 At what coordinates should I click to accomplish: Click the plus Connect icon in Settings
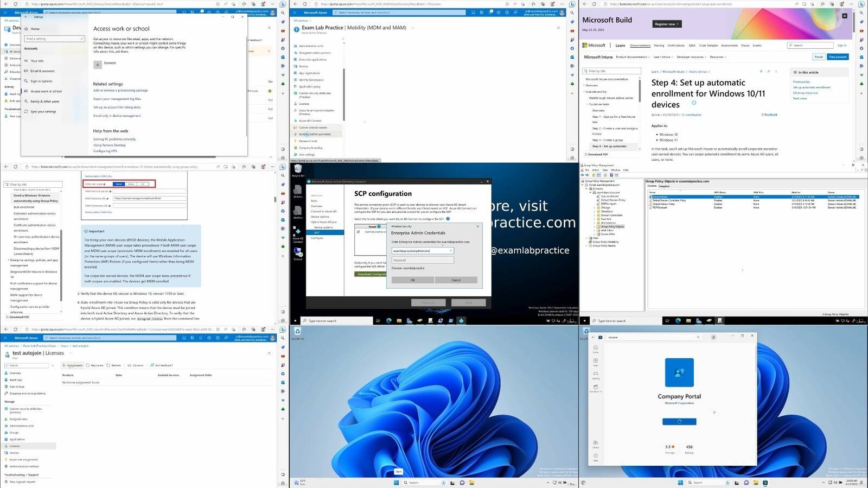tap(98, 65)
